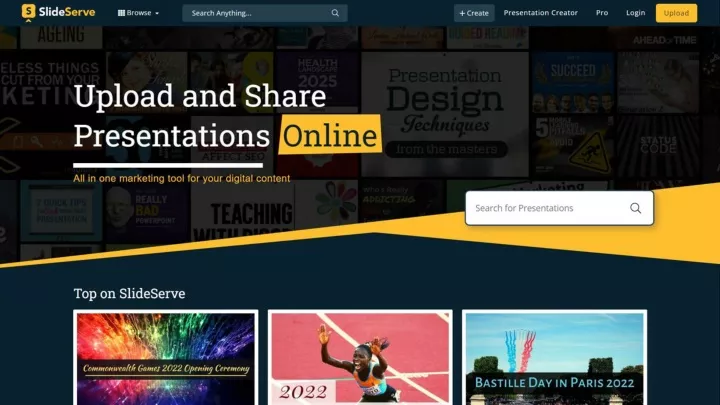Click the Top on SlideServe heading
Image resolution: width=720 pixels, height=405 pixels.
pos(129,293)
